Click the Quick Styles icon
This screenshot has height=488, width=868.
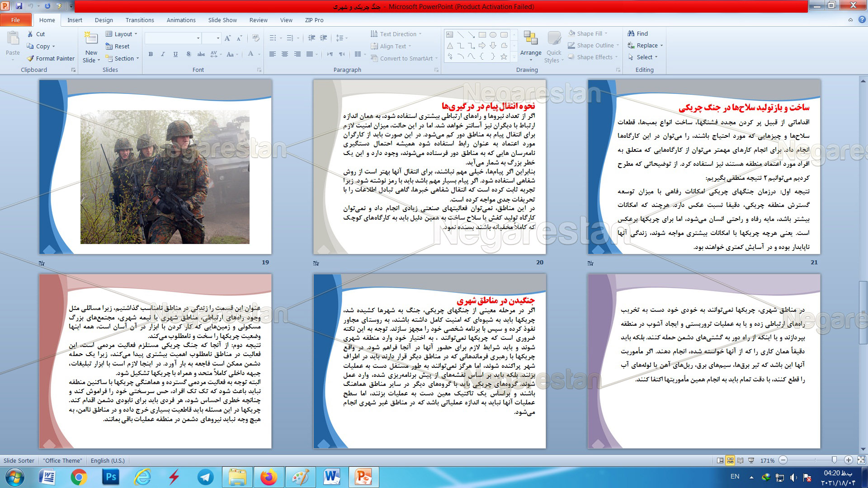point(554,38)
